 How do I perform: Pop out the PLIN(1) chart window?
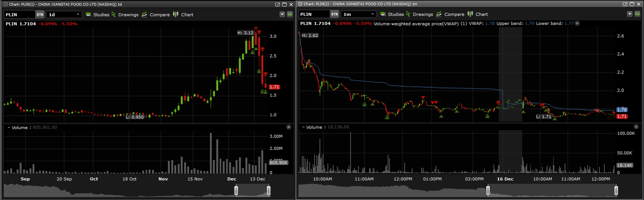tap(277, 4)
